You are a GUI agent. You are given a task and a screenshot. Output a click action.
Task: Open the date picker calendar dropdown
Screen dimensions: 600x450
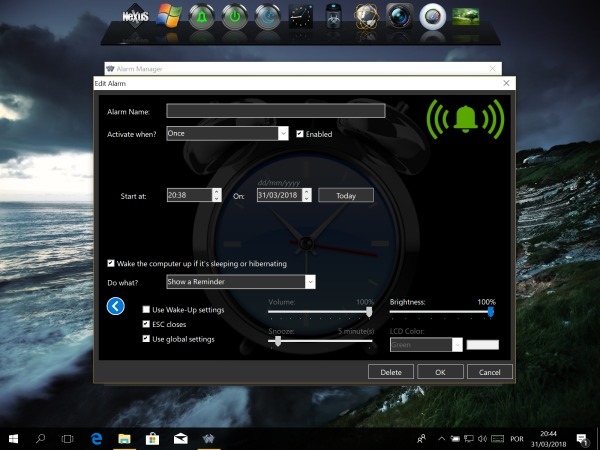[307, 195]
